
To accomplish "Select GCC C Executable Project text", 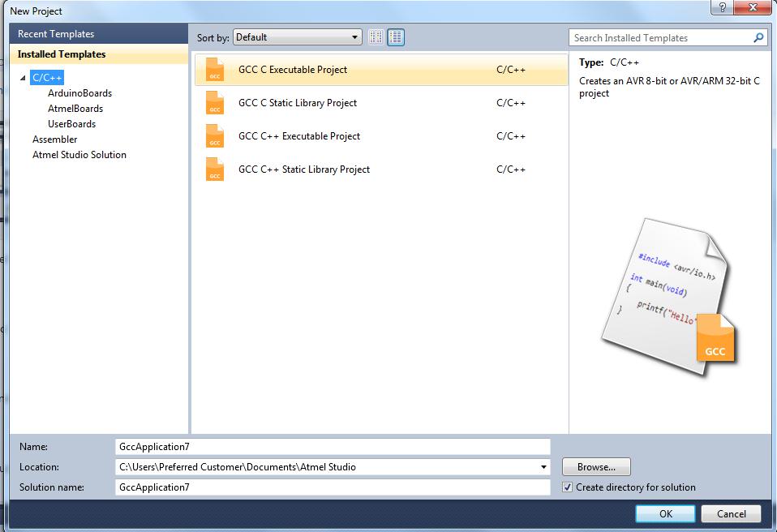I will (293, 70).
